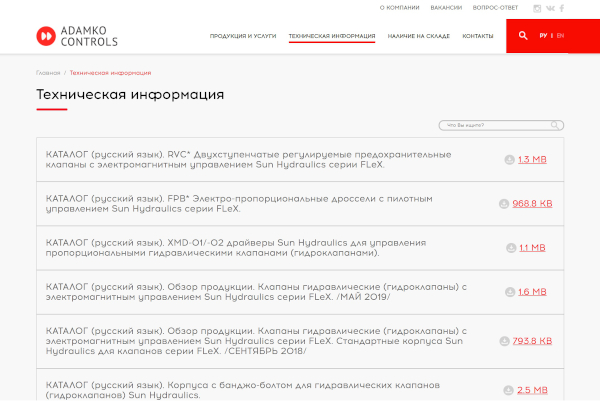Select FPB* Электро-пропорциональные дроссели row text
The image size is (600, 401).
tap(239, 204)
